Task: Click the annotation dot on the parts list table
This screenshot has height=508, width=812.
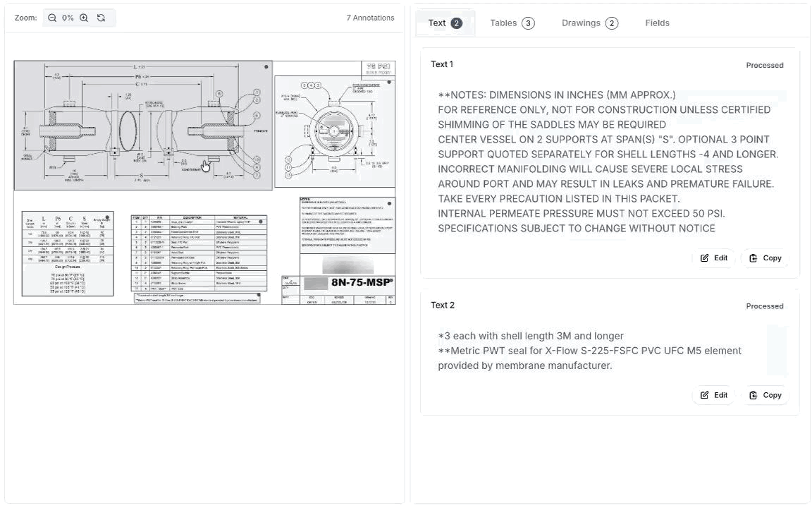Action: click(262, 222)
